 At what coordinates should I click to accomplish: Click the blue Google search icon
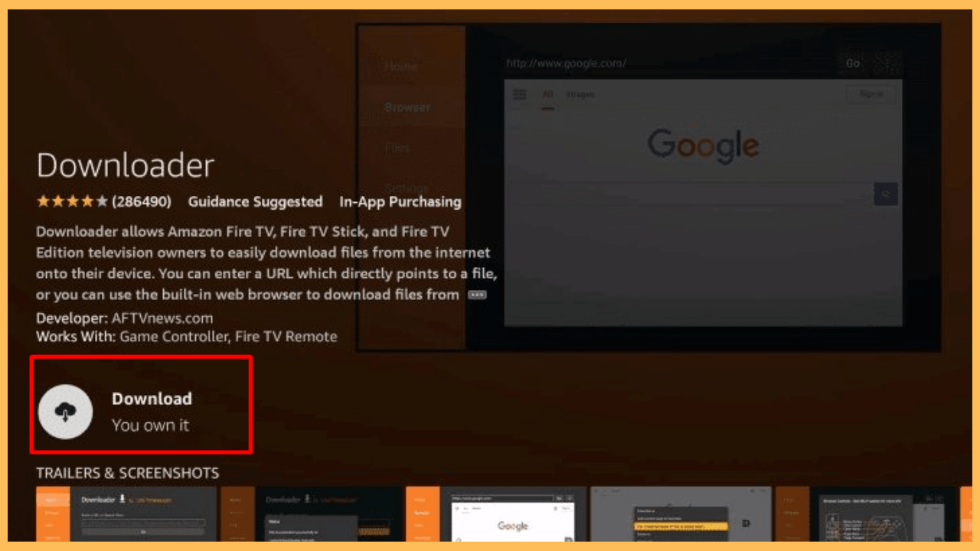tap(885, 194)
